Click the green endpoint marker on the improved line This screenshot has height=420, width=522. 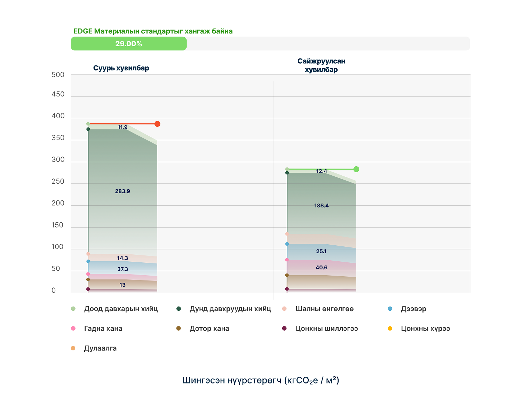[356, 169]
